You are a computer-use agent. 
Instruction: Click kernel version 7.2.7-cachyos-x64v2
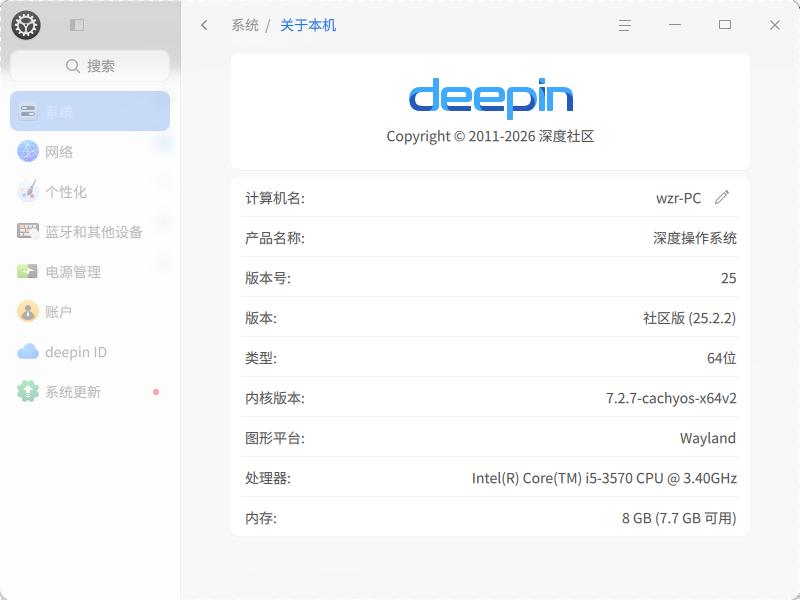(671, 398)
